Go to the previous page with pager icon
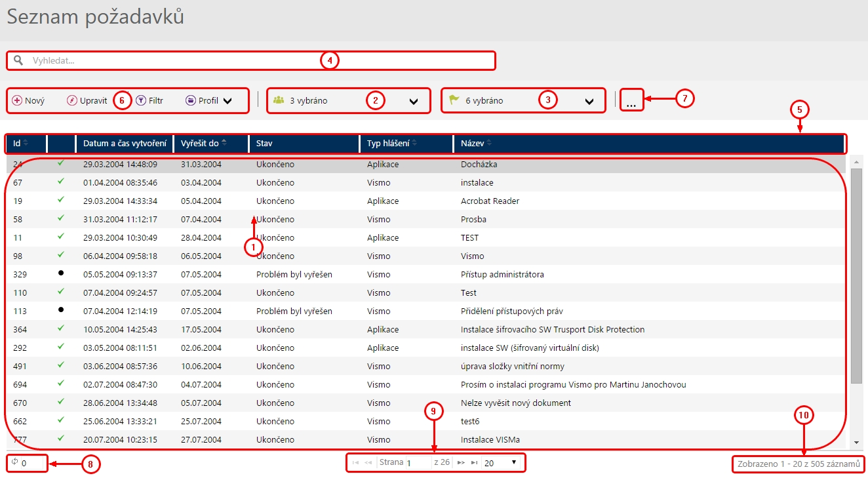The image size is (868, 480). click(368, 463)
